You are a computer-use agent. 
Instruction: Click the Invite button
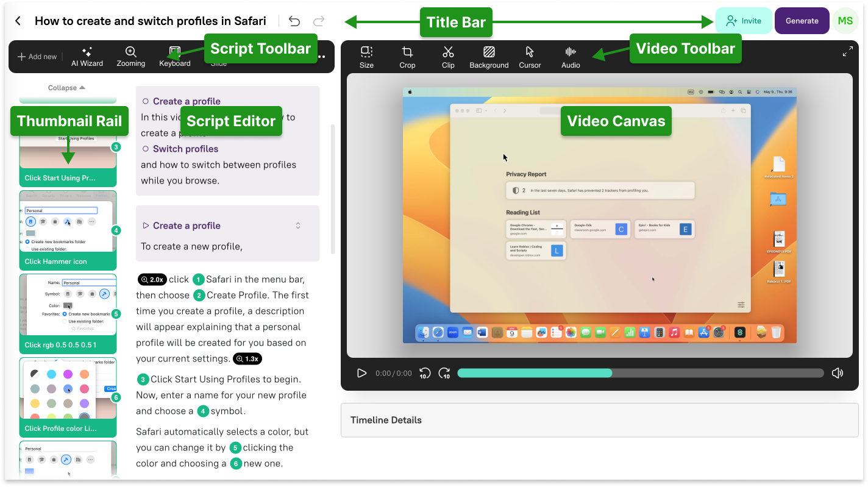coord(743,21)
